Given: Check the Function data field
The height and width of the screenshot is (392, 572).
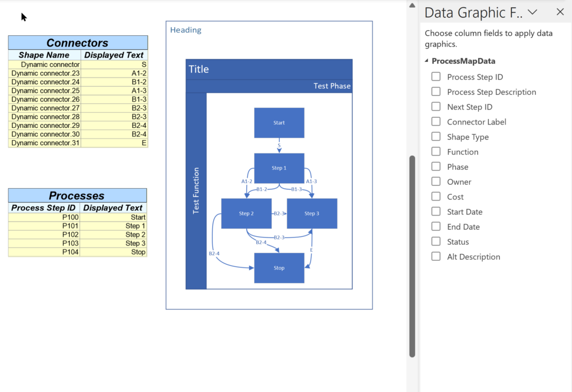Looking at the screenshot, I should 436,151.
